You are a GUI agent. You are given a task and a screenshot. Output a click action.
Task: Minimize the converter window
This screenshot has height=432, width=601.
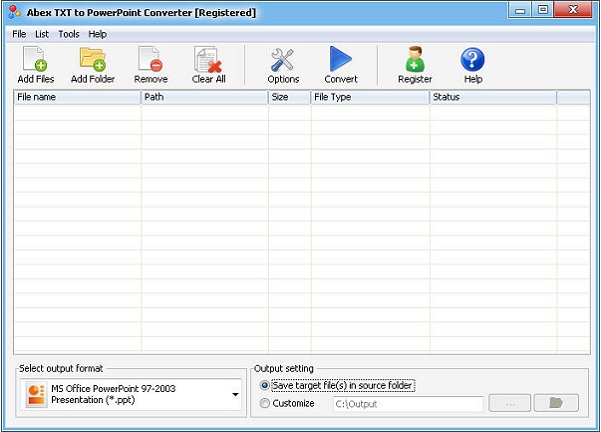520,10
